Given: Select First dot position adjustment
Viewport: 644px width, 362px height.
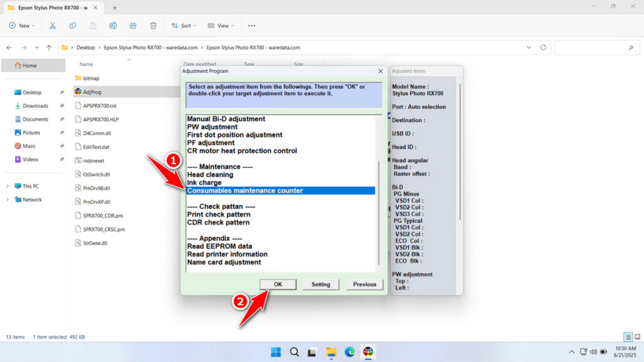Looking at the screenshot, I should pyautogui.click(x=235, y=134).
